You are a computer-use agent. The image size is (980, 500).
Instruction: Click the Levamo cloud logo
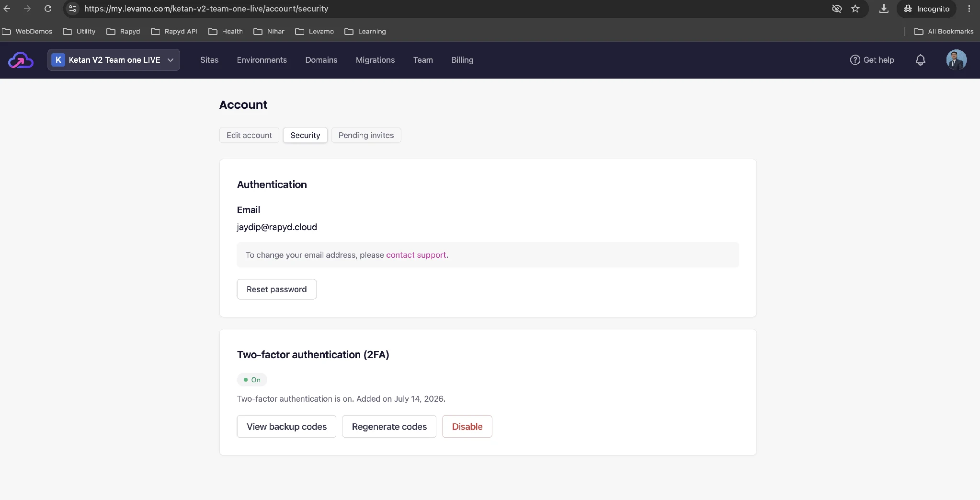tap(21, 60)
